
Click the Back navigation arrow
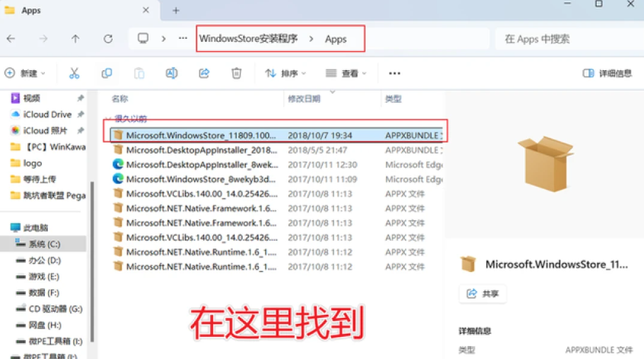pos(11,39)
